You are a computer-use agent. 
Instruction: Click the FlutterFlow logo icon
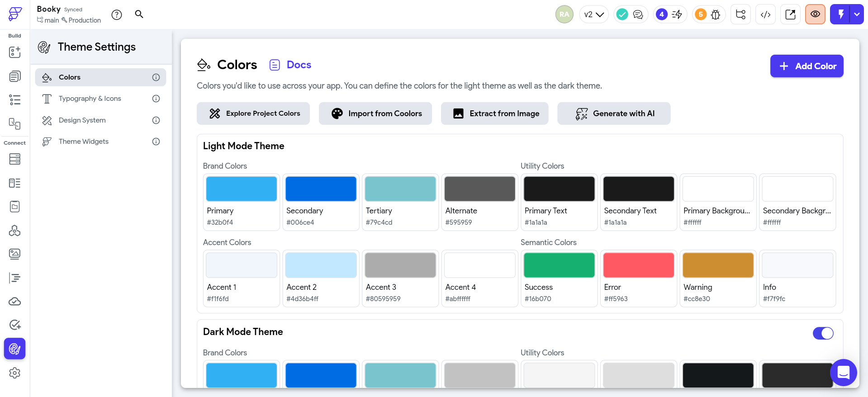(15, 14)
